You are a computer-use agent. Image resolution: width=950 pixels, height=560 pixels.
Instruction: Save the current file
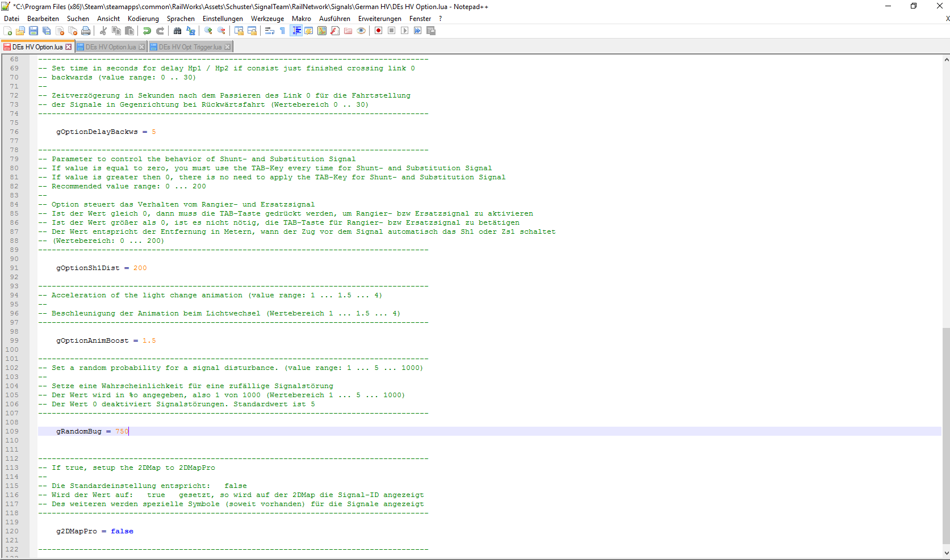pos(34,31)
